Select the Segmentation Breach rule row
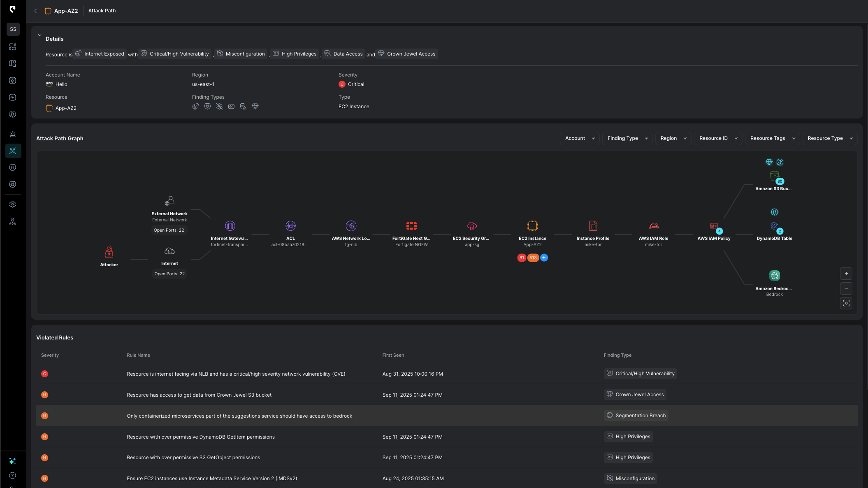Screen dimensions: 868x488 tap(239, 416)
